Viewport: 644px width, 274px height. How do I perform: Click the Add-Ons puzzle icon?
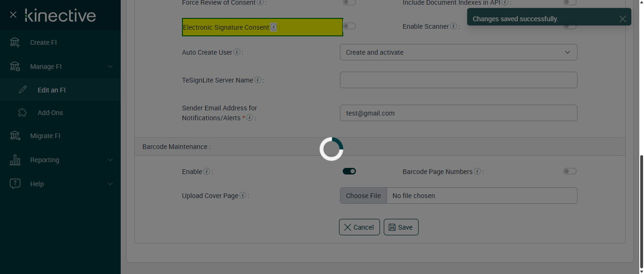[23, 113]
